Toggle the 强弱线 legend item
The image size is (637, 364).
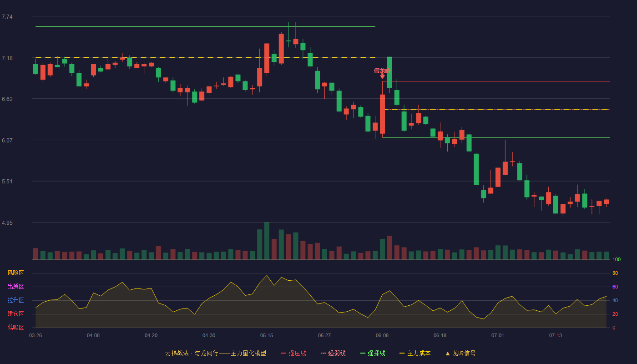coord(333,353)
